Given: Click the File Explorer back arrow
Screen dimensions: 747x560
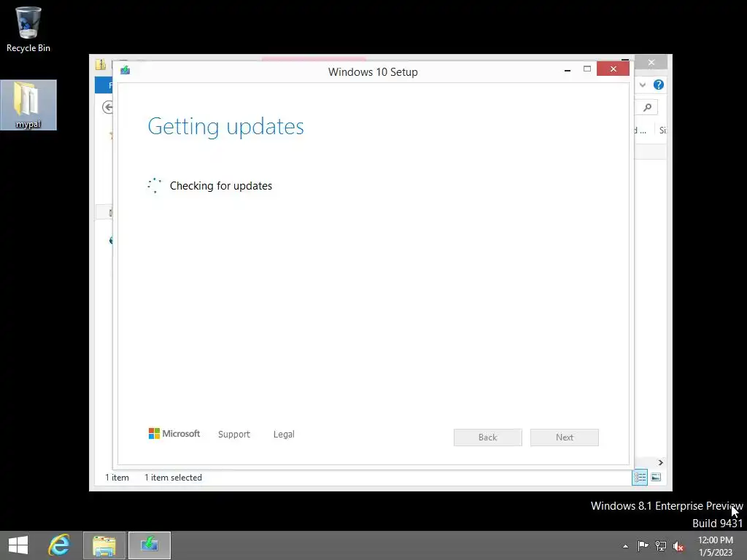Looking at the screenshot, I should tap(108, 107).
